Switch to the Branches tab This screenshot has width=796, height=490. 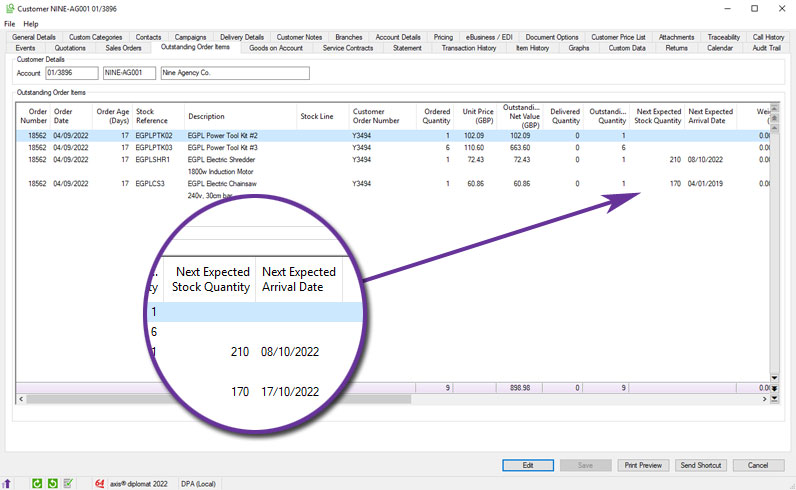(x=349, y=37)
